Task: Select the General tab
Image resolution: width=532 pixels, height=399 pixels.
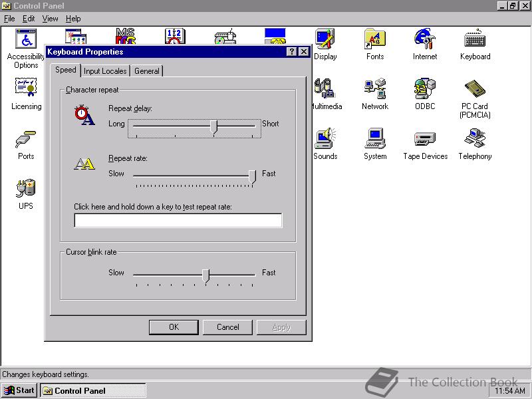Action: tap(146, 70)
